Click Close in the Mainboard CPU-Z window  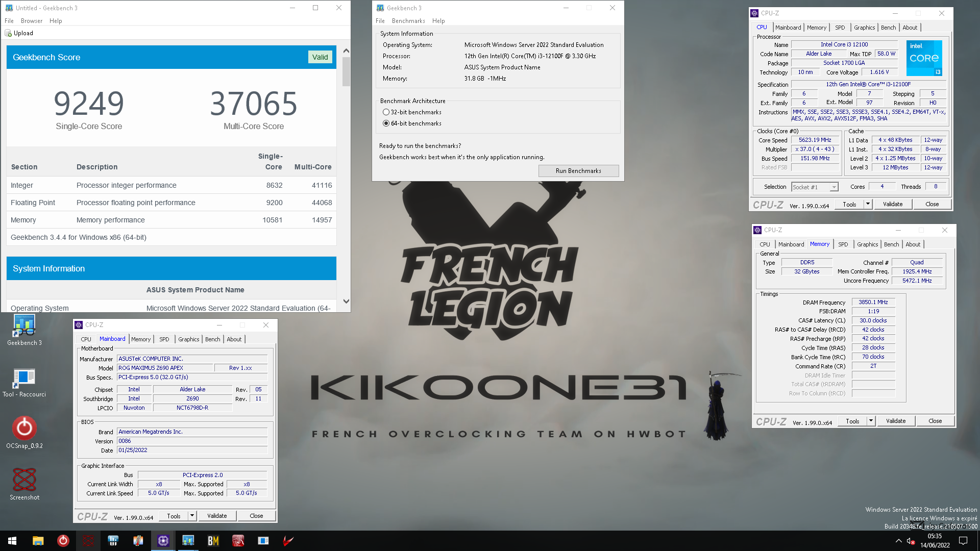coord(256,516)
